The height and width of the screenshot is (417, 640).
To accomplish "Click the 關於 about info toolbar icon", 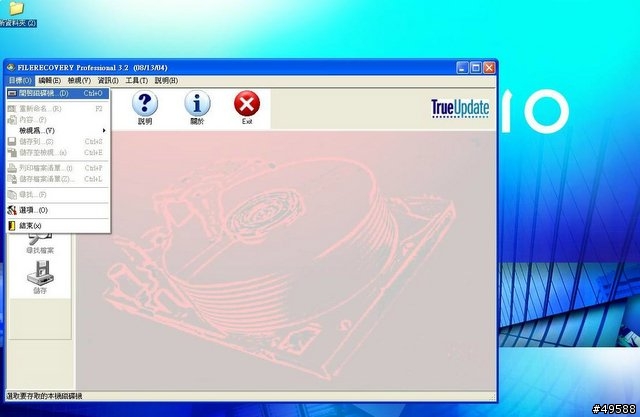I will tap(197, 108).
